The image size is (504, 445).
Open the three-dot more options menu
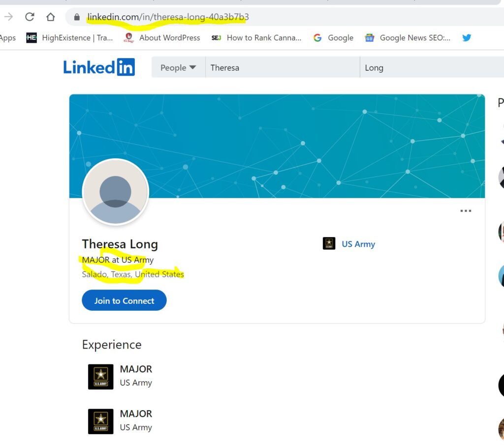coord(466,211)
